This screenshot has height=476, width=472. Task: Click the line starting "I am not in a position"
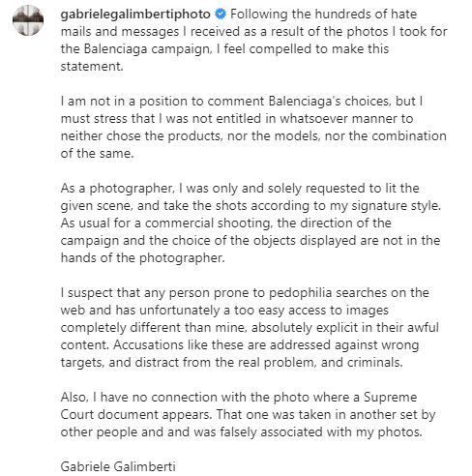pyautogui.click(x=242, y=102)
